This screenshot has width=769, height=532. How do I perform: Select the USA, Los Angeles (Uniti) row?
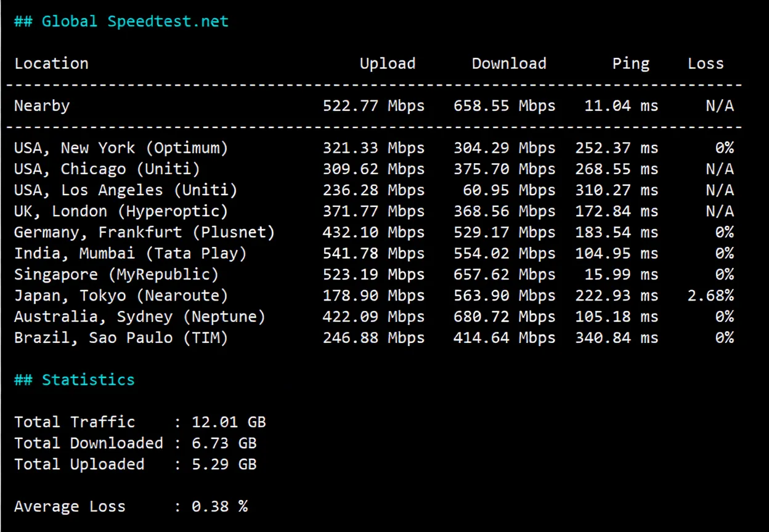[126, 190]
